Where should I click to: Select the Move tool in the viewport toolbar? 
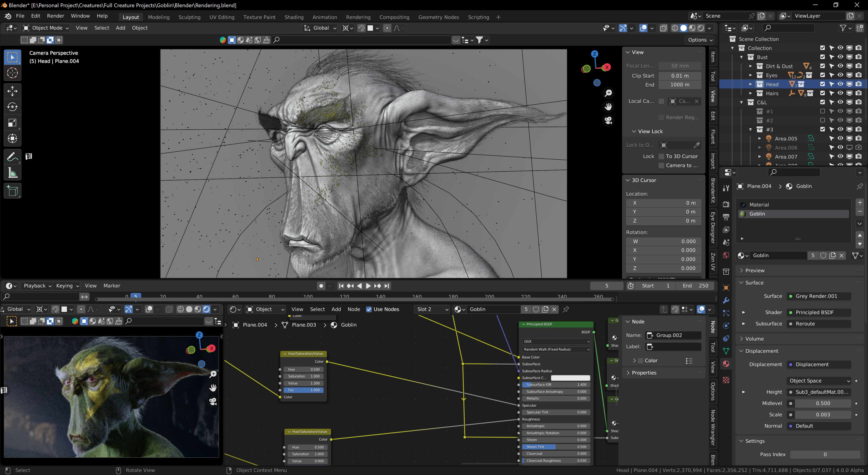[x=12, y=91]
